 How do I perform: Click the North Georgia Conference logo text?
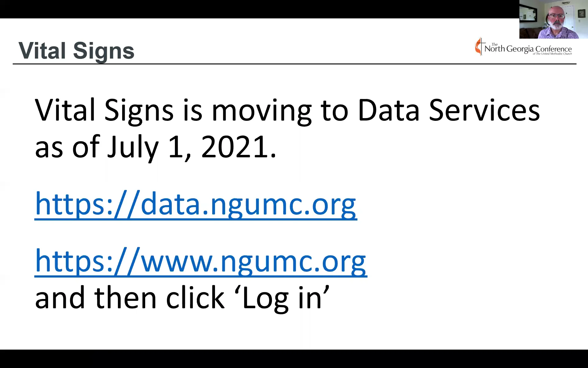(x=528, y=49)
